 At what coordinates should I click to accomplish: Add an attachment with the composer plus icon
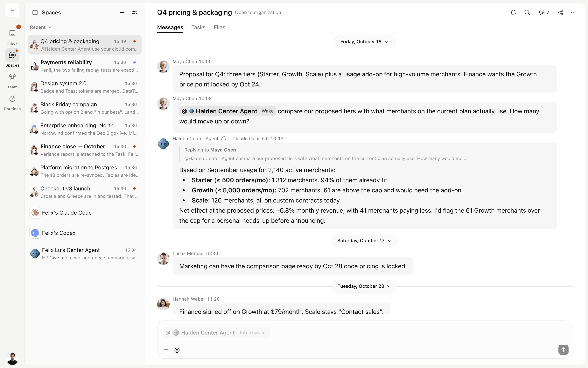[166, 350]
